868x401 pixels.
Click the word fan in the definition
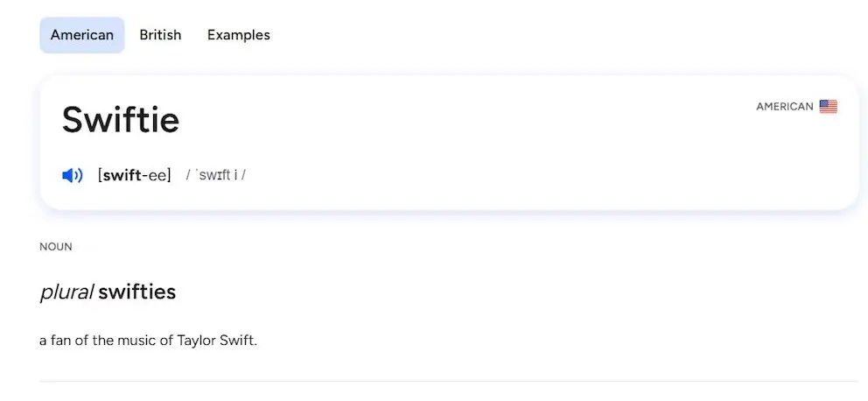pos(61,340)
